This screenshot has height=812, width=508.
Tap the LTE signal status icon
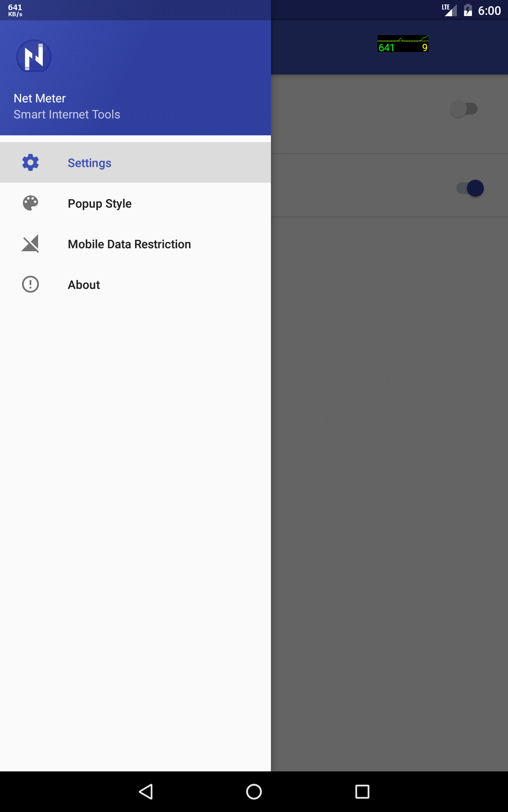point(450,10)
